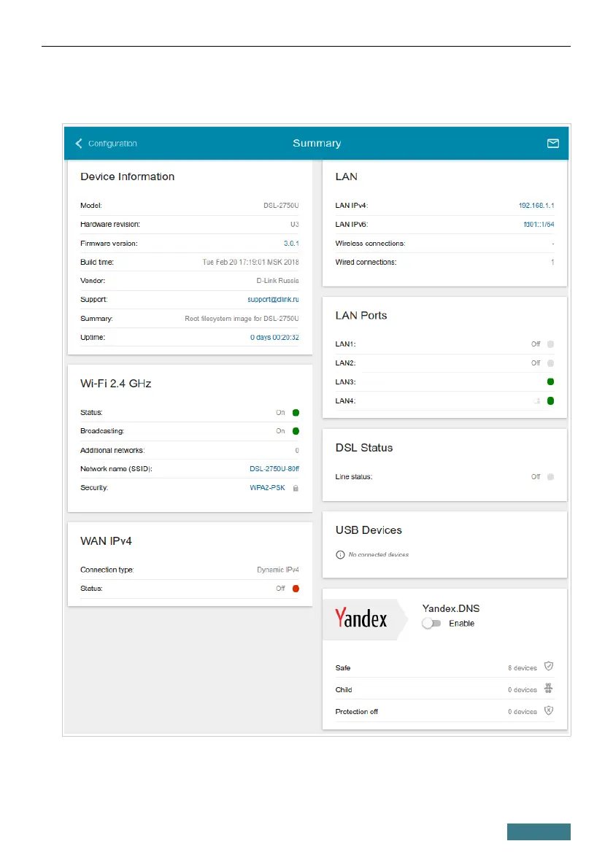This screenshot has width=613, height=868.
Task: Click the green LAN4 status indicator
Action: pyautogui.click(x=550, y=400)
